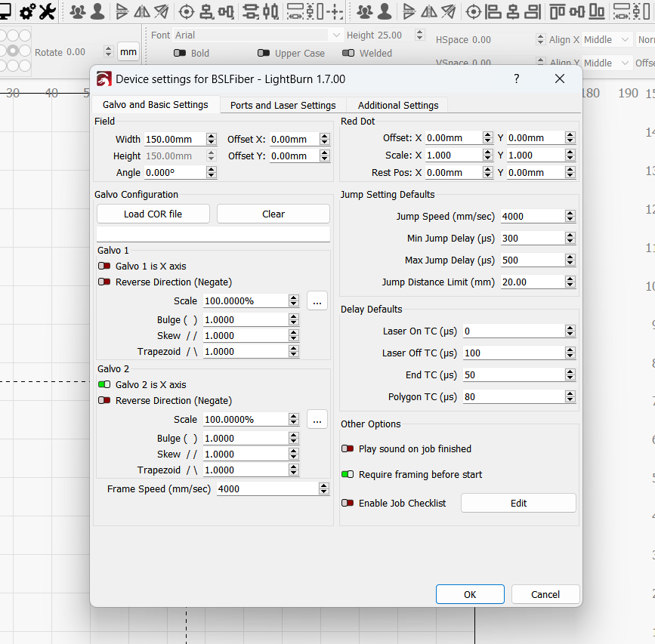Toggle Galvo 1 is X axis switch
This screenshot has height=644, width=655.
tap(104, 266)
